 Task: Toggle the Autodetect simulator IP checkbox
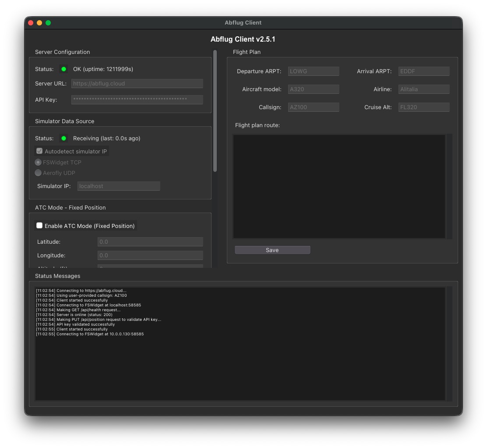click(39, 151)
